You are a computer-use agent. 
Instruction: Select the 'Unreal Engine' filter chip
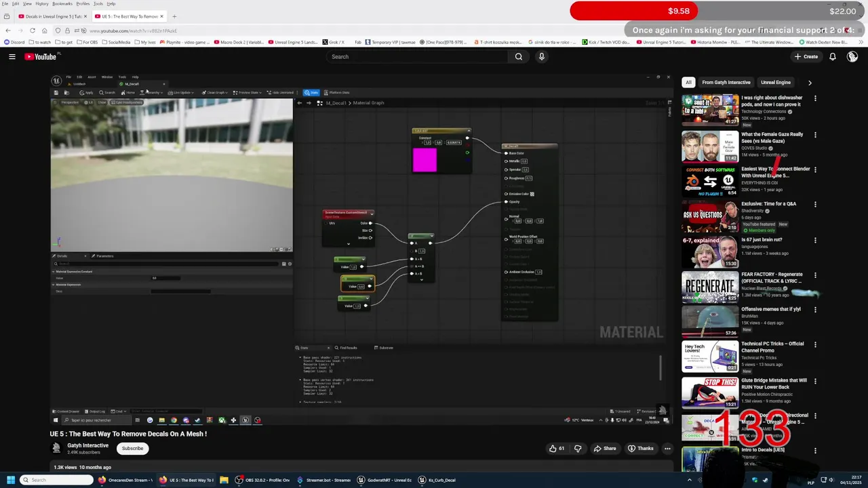click(776, 83)
